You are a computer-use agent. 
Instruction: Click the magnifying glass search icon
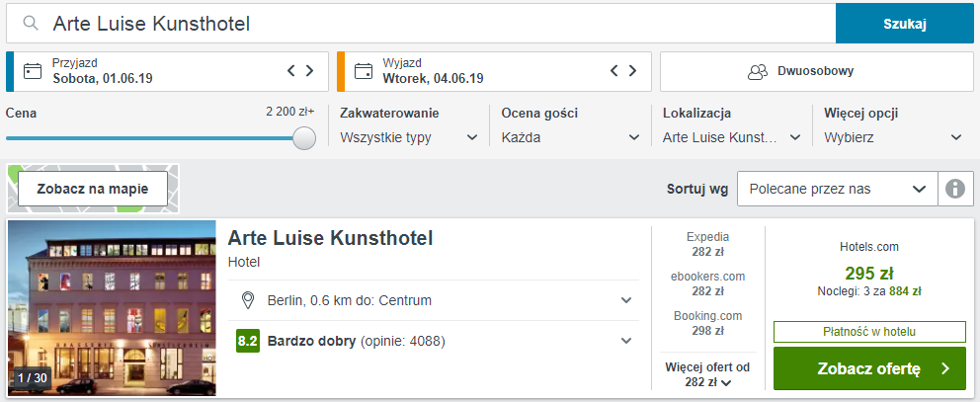click(x=31, y=24)
